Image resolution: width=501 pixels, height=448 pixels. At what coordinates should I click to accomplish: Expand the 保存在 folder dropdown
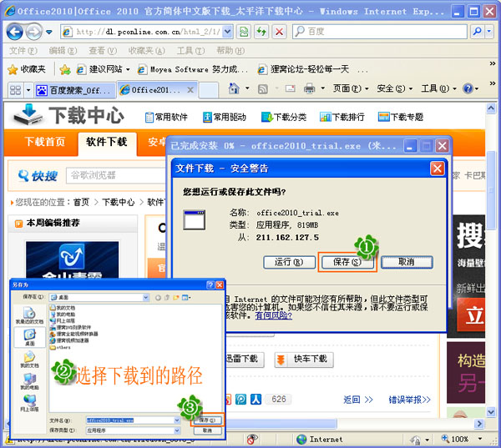(145, 298)
